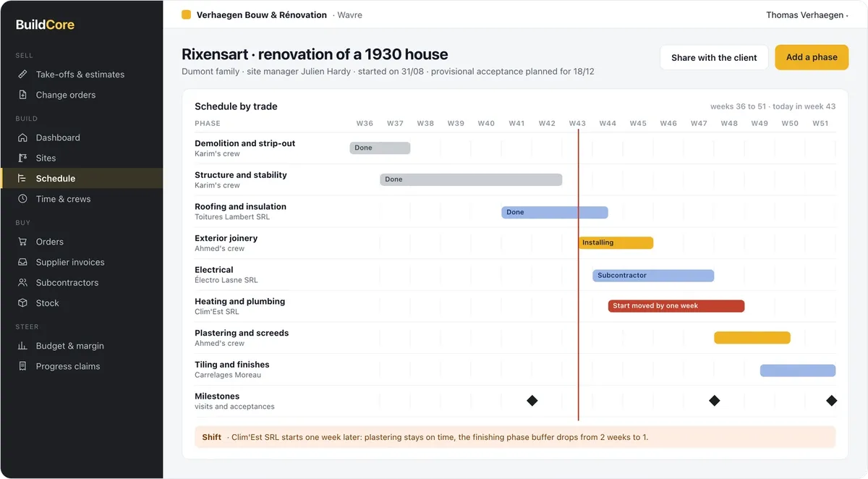Select the Demolition and strip-out Done bar

click(380, 148)
